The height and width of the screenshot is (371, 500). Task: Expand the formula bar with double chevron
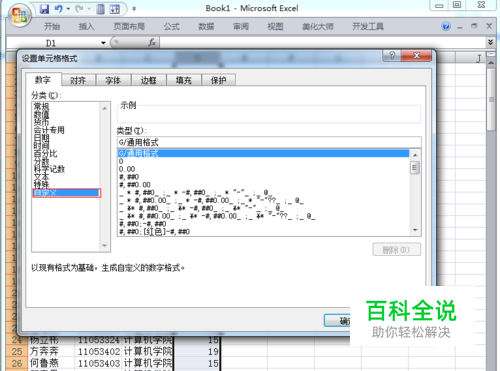pos(490,42)
